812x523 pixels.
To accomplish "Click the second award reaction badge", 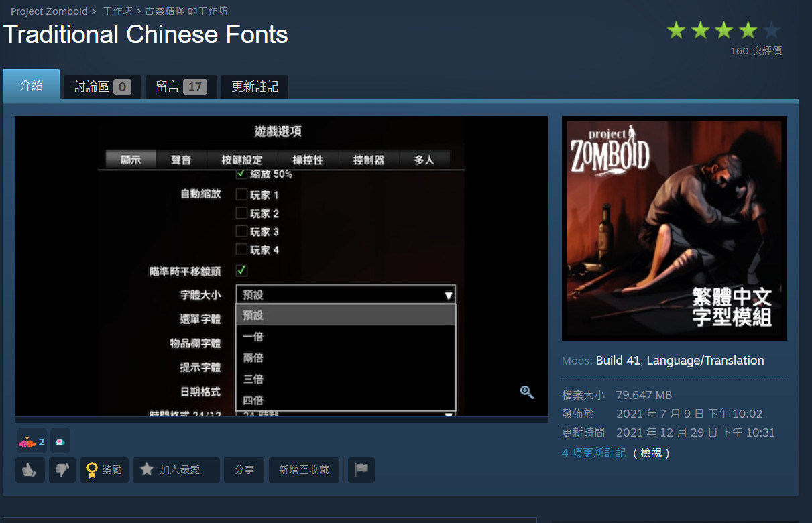I will [60, 441].
